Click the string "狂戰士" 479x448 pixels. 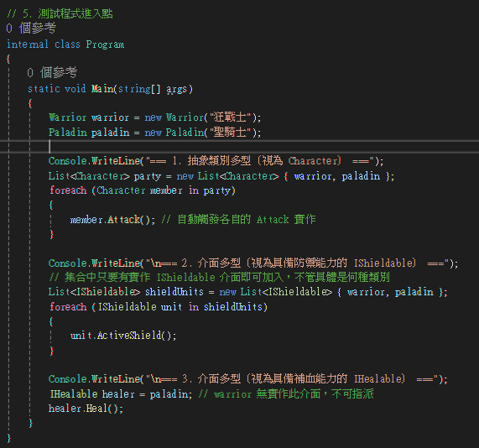[231, 117]
